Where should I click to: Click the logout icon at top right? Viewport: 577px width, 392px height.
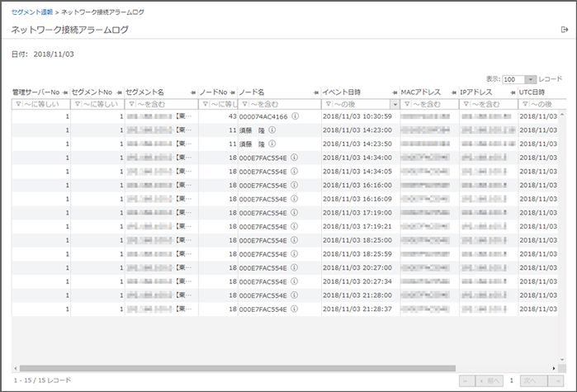(564, 30)
